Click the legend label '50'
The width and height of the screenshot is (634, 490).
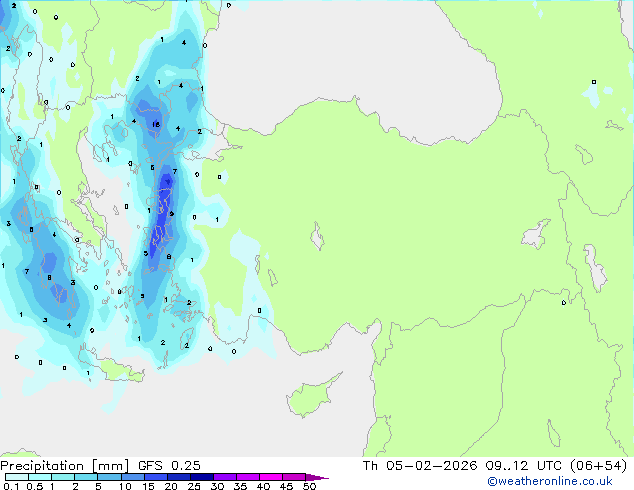click(309, 486)
